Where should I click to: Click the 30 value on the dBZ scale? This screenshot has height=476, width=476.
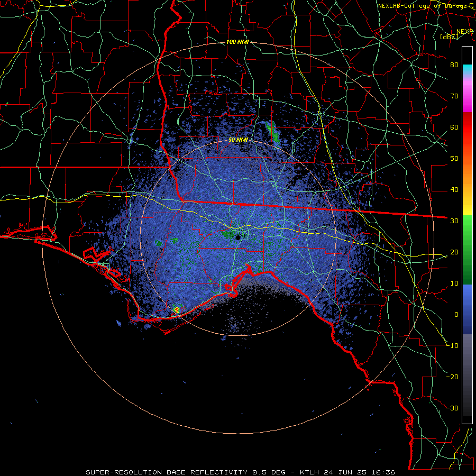pyautogui.click(x=454, y=221)
